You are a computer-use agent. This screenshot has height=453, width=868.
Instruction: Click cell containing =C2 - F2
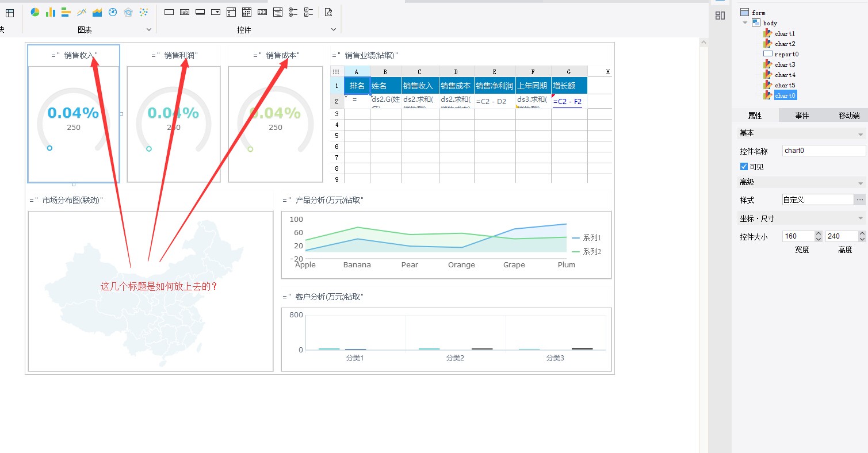[569, 101]
